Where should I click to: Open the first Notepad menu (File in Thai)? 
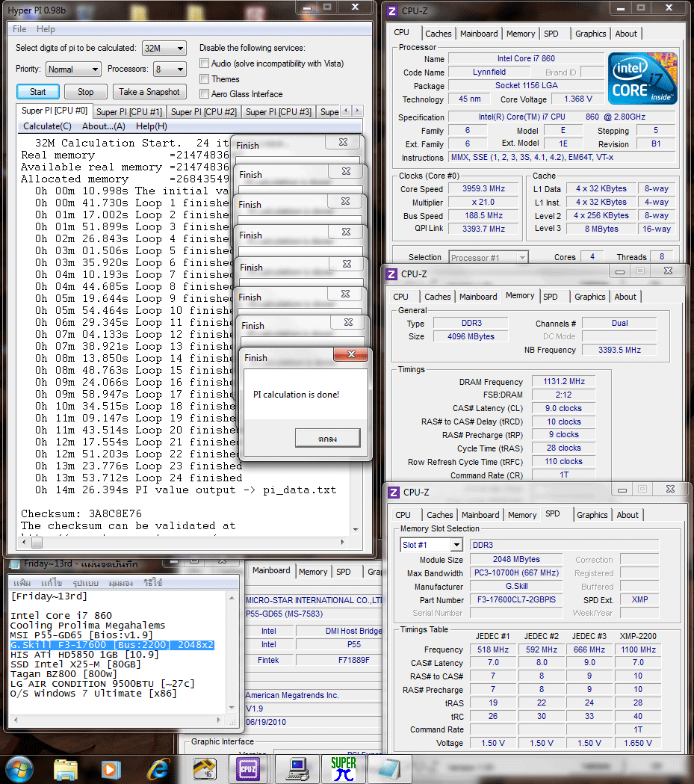coord(22,583)
